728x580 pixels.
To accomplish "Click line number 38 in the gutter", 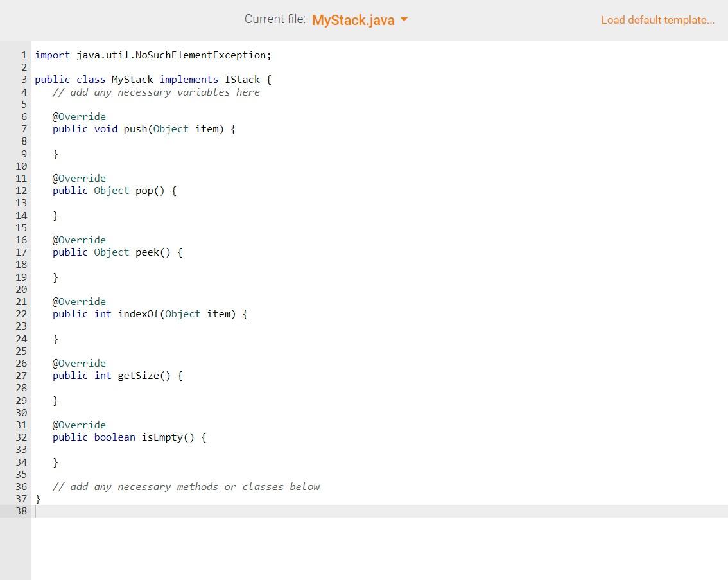I will [x=21, y=511].
